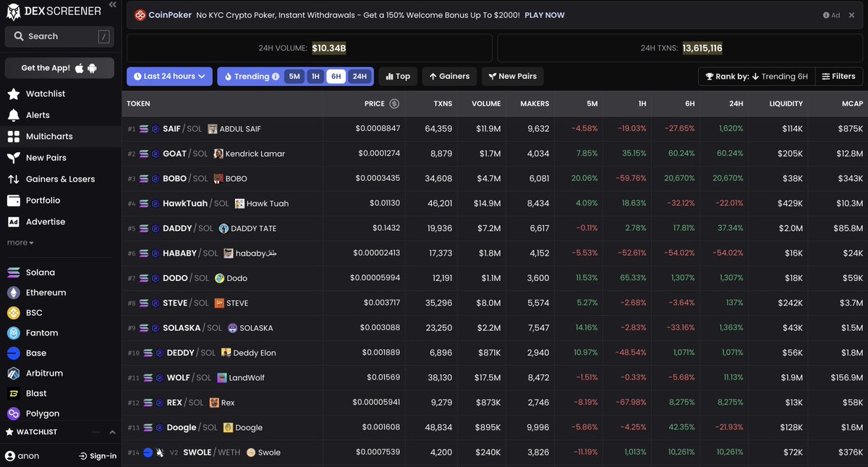Select the Ethereum chain icon
The image size is (868, 467).
[x=13, y=293]
